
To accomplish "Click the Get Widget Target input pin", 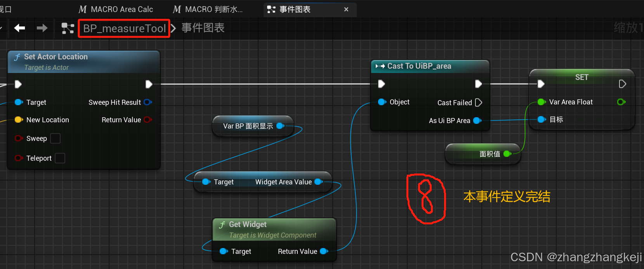I will 224,252.
